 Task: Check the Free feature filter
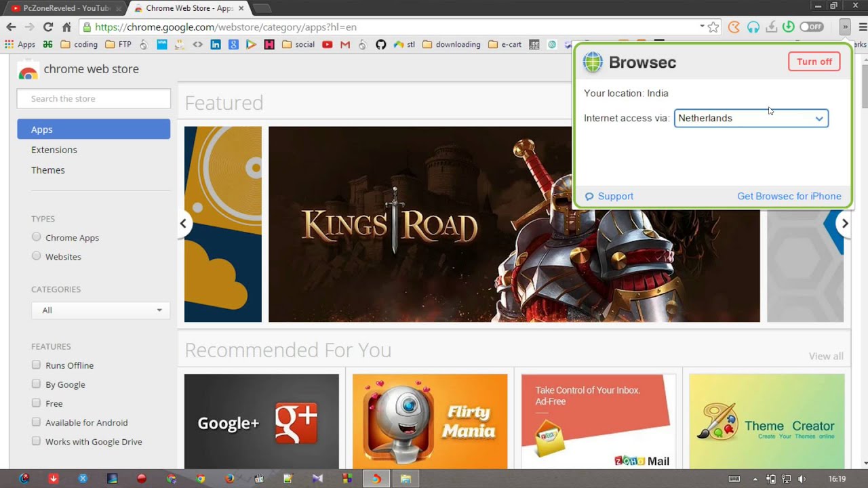click(x=37, y=403)
